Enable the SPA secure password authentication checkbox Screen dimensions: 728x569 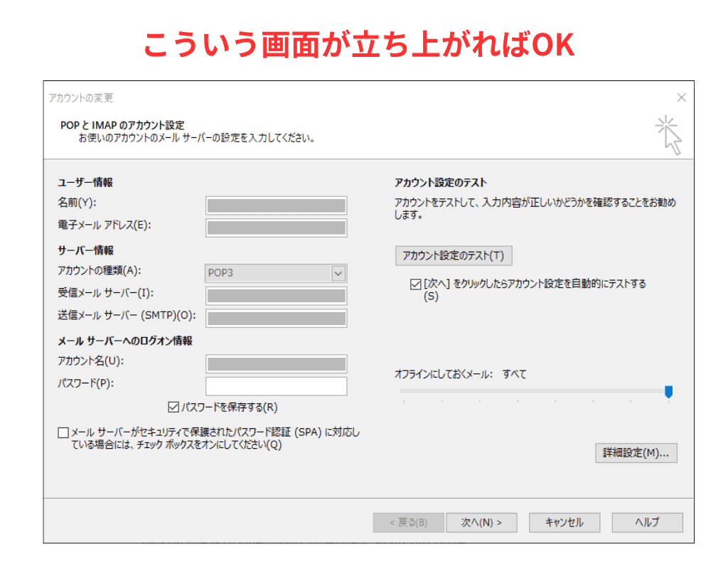[x=64, y=432]
